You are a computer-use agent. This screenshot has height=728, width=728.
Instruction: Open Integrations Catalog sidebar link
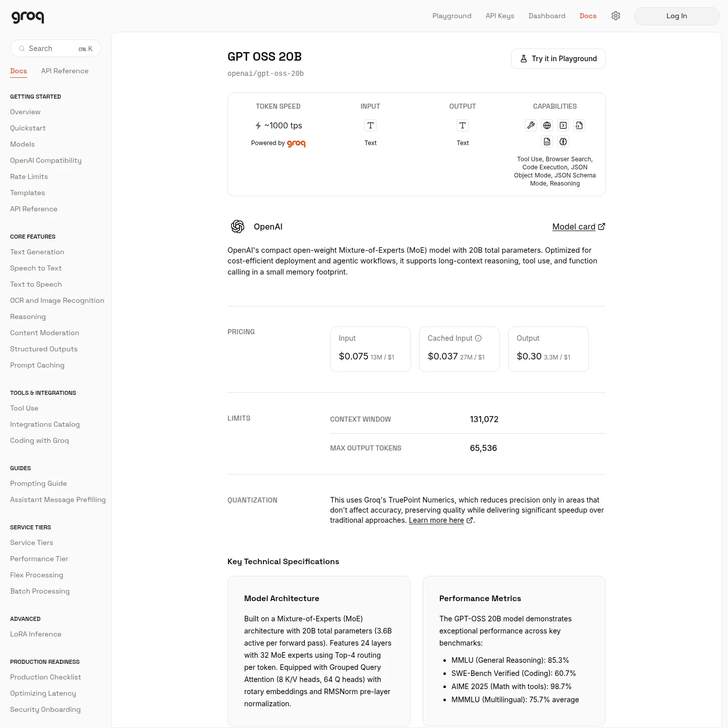coord(45,424)
